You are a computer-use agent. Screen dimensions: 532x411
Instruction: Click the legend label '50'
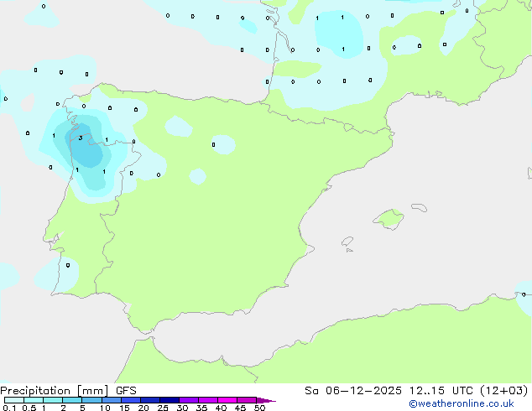click(259, 408)
